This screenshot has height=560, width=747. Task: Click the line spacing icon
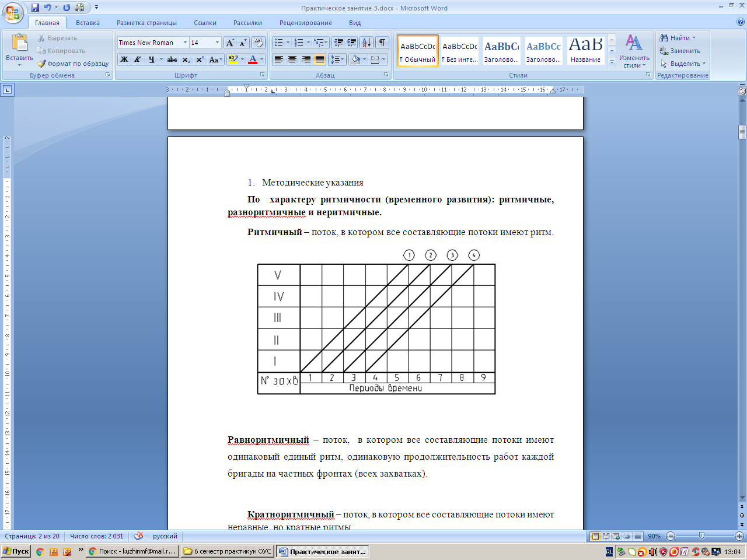[x=334, y=60]
